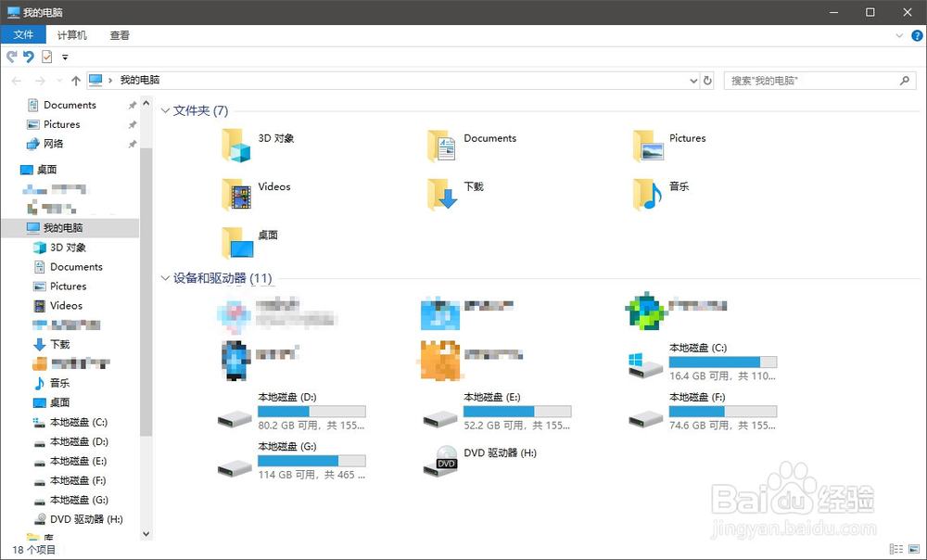The image size is (927, 560).
Task: Unpin 网络 from the Quick access sidebar
Action: [133, 144]
